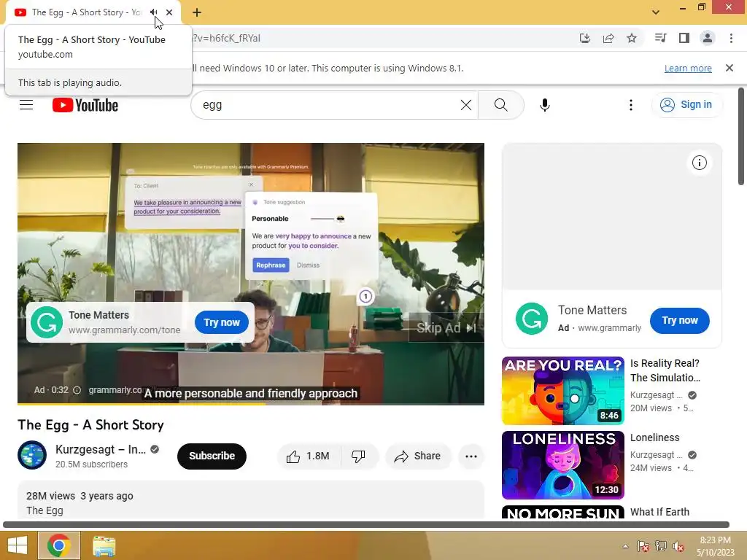Open File Explorer from taskbar
The width and height of the screenshot is (747, 560).
pos(104,545)
